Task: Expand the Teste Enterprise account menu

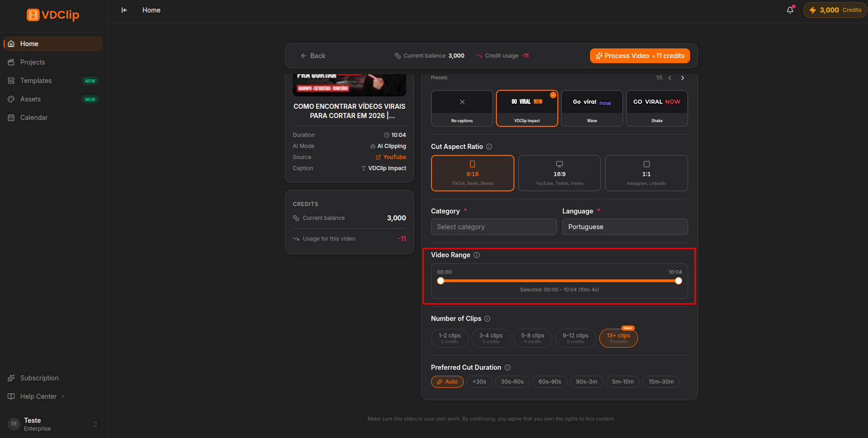Action: [53, 424]
